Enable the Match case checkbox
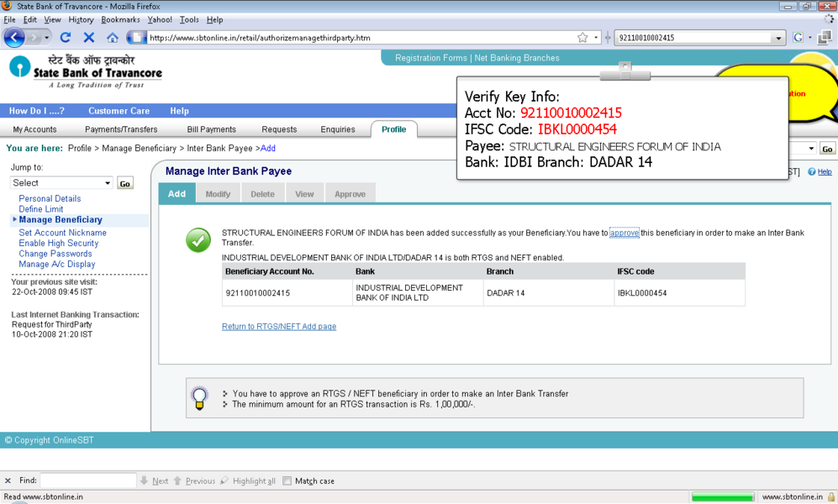Screen dimensions: 838x504 pyautogui.click(x=287, y=481)
